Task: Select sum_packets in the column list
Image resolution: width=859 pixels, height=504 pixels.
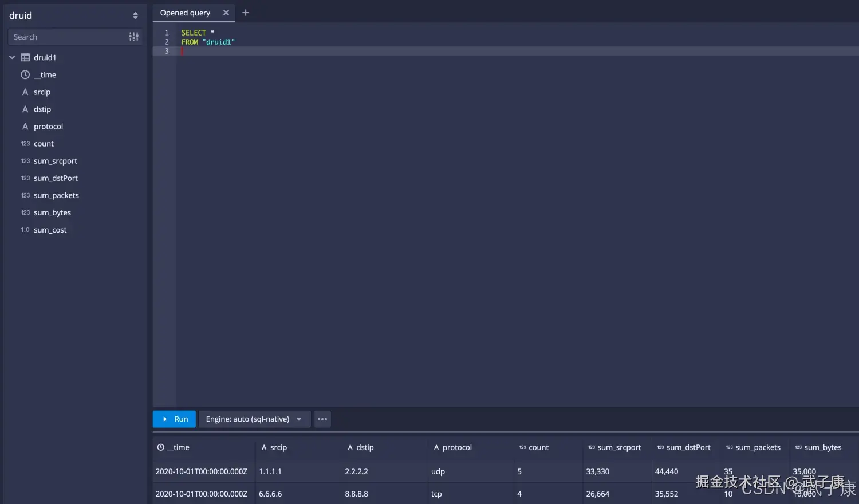Action: (x=56, y=195)
